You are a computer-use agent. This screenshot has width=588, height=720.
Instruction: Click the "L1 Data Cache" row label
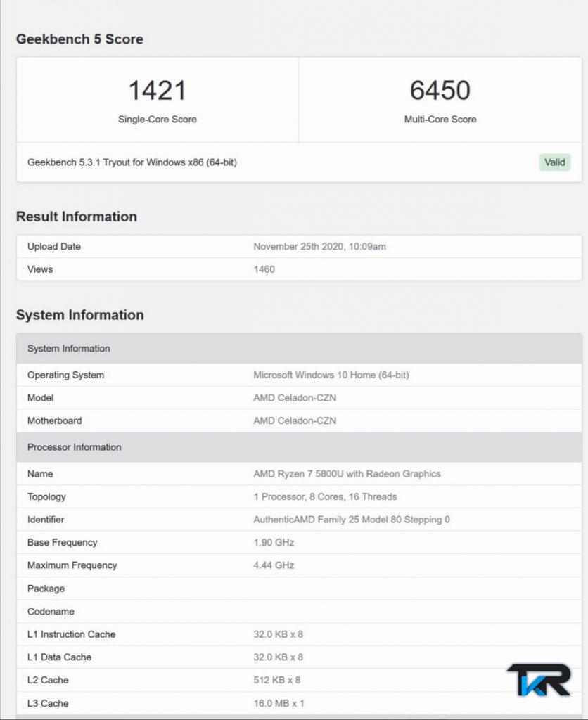point(59,657)
